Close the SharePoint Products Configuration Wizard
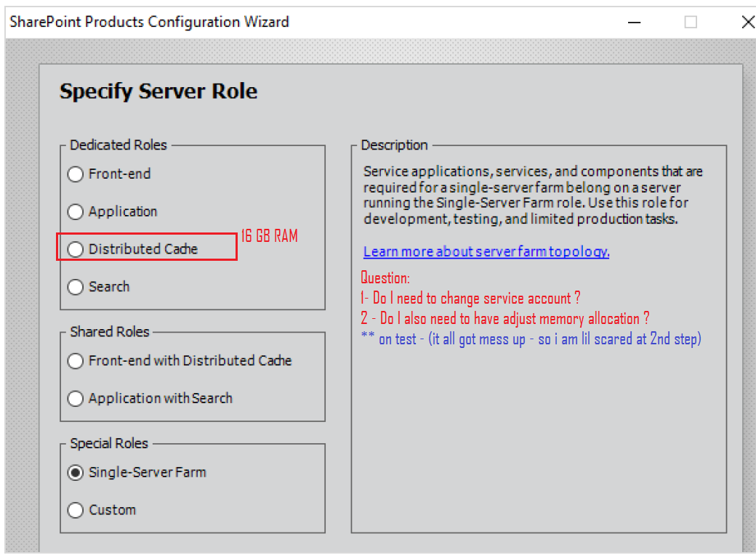756x555 pixels. 747,23
